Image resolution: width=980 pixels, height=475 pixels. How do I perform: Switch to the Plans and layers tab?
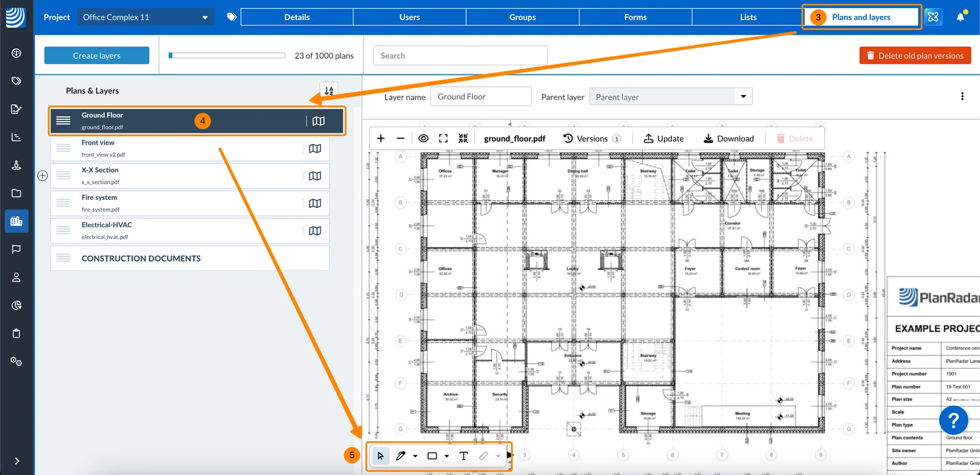click(861, 17)
